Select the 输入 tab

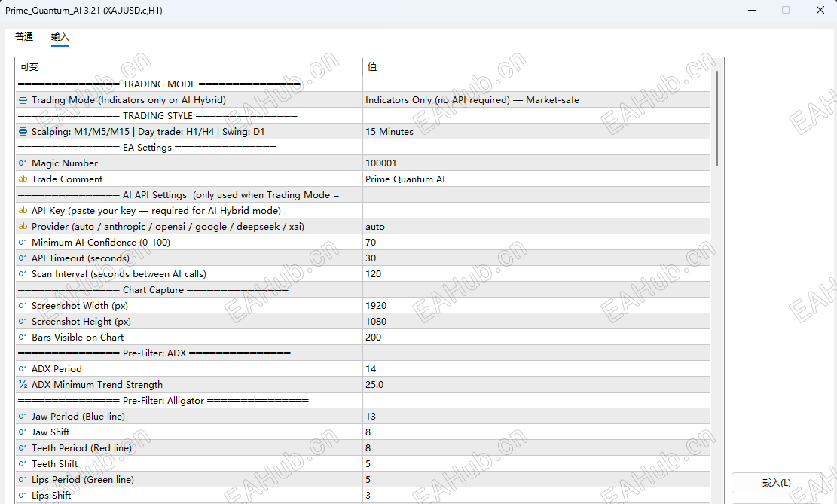click(x=60, y=37)
